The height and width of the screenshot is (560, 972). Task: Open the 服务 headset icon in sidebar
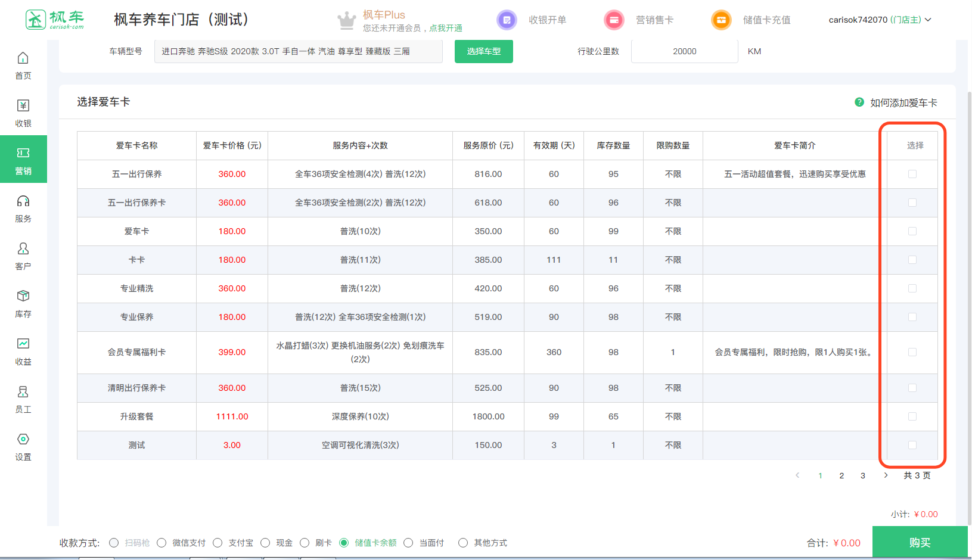tap(23, 201)
